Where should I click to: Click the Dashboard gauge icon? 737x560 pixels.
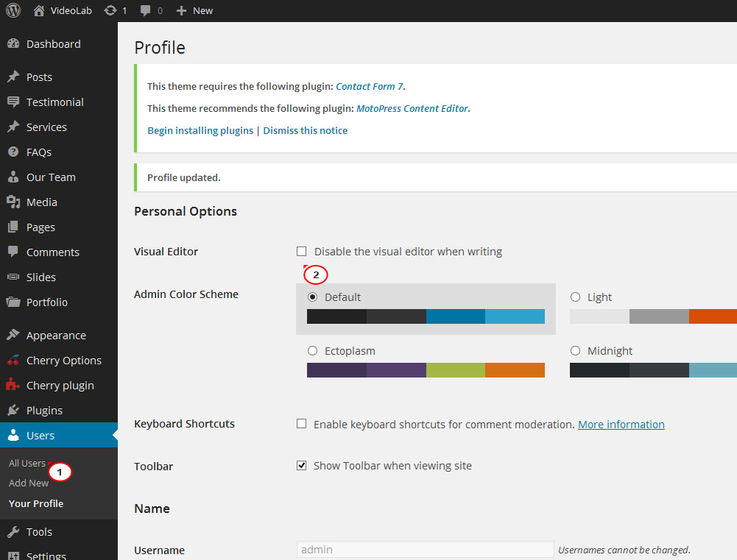[13, 43]
